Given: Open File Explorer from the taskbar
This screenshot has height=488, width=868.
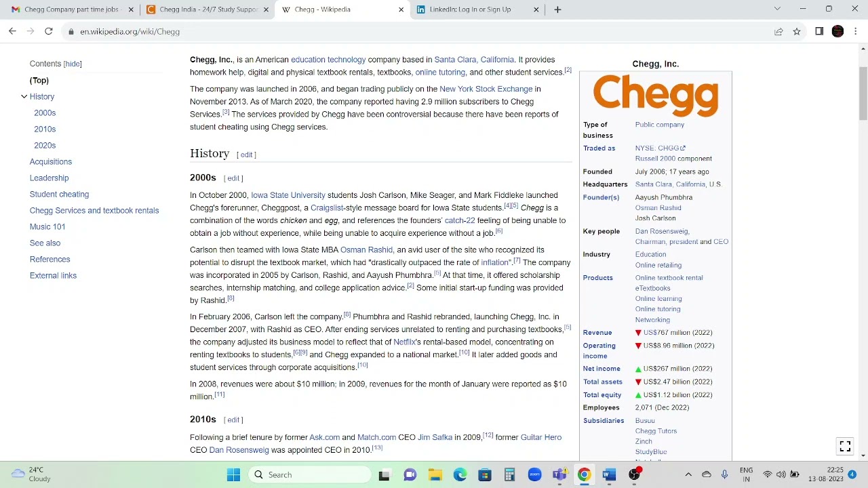Looking at the screenshot, I should 435,474.
